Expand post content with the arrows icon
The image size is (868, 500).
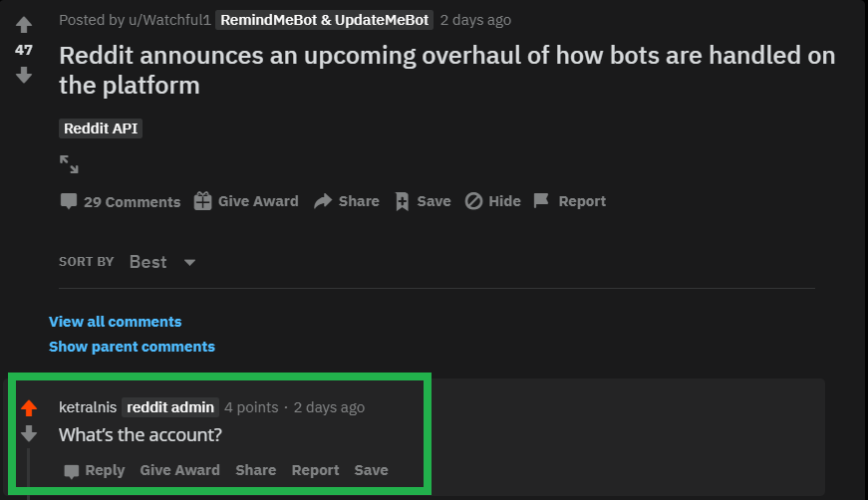coord(69,164)
